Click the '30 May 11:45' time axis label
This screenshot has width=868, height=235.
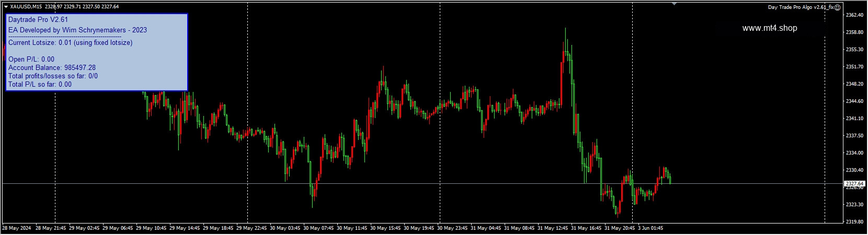352,229
